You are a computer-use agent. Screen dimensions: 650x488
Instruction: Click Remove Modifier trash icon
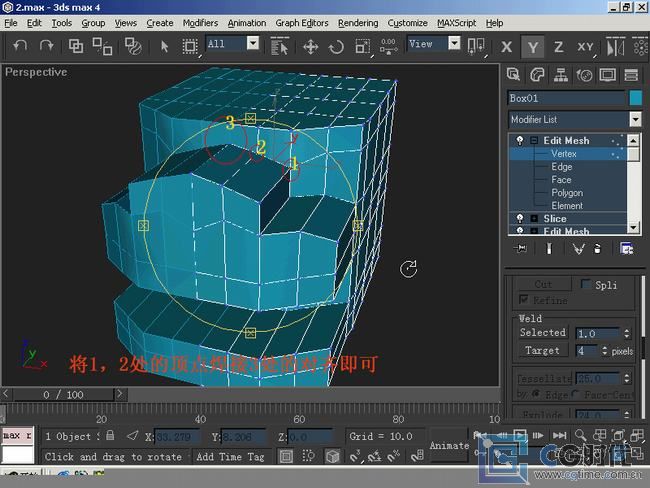597,248
